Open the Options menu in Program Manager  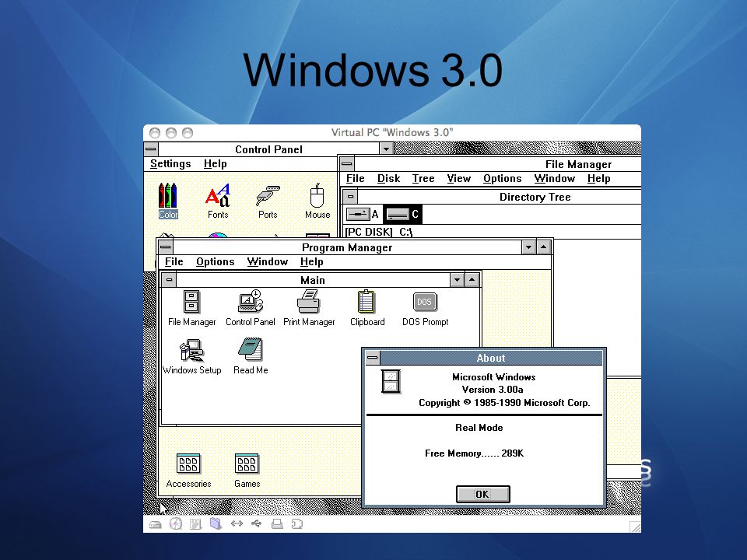[x=216, y=262]
